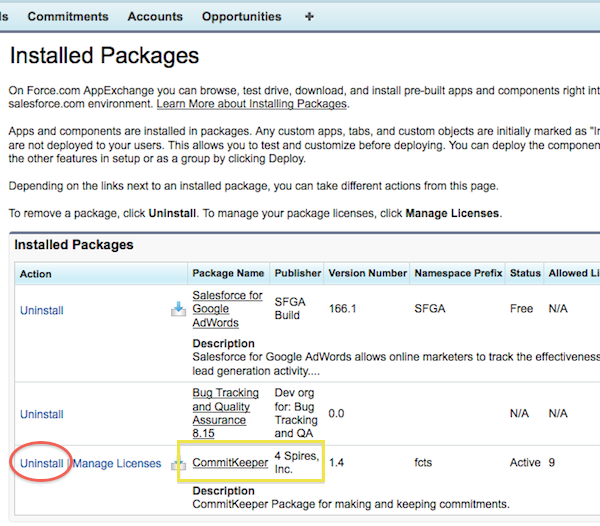Select the SFGA Build publisher cell

click(290, 309)
